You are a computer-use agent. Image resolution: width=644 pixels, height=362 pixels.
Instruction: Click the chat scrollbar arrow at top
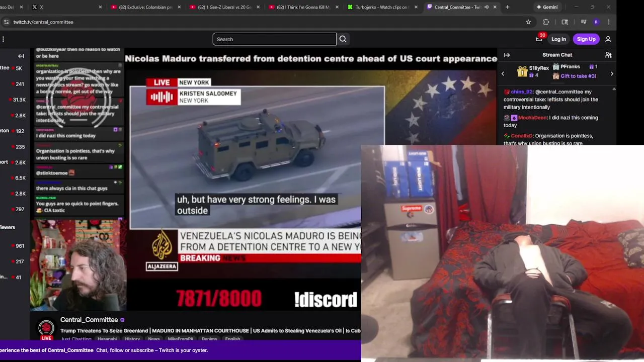pos(614,89)
